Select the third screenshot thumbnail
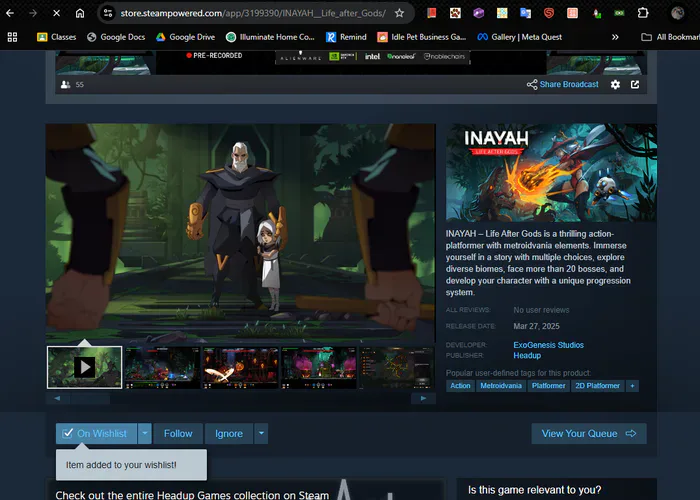The width and height of the screenshot is (700, 500). [241, 367]
